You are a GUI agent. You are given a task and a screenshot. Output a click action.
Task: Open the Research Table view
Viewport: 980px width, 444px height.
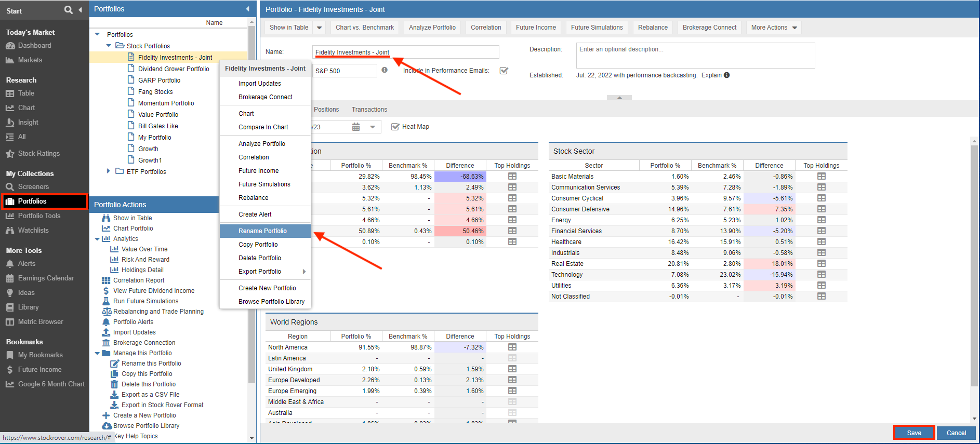[26, 93]
